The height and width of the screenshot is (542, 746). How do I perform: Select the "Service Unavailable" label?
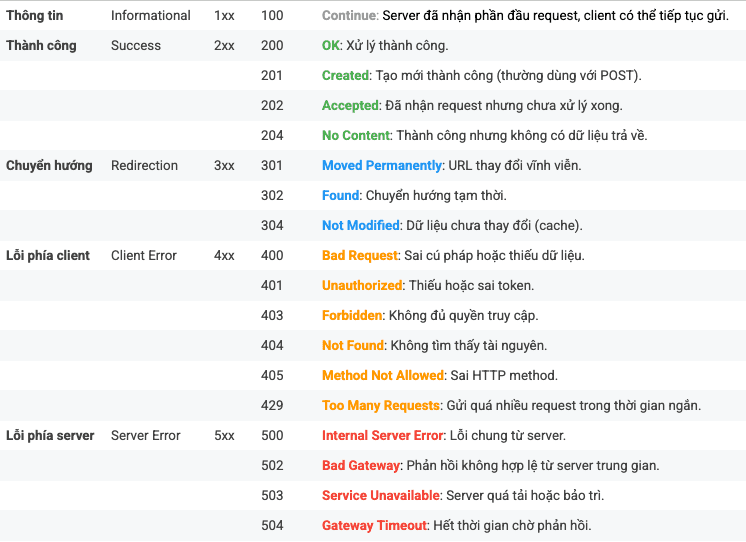381,496
